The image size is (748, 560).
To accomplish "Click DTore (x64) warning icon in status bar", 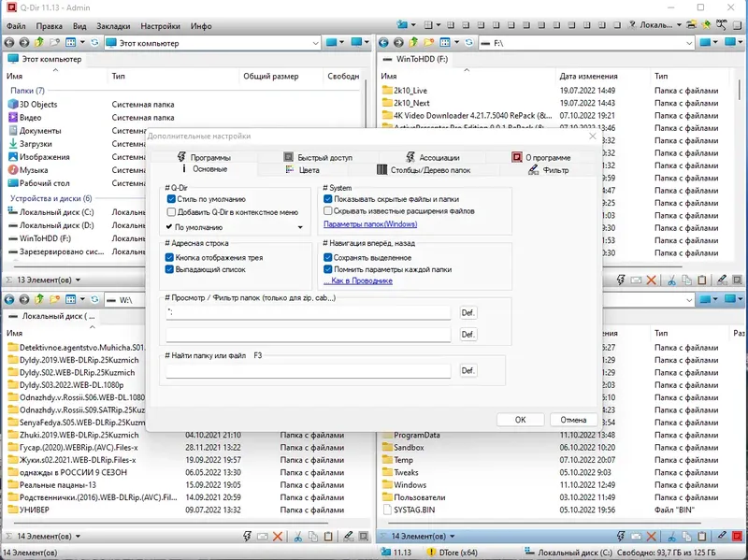I will [431, 553].
